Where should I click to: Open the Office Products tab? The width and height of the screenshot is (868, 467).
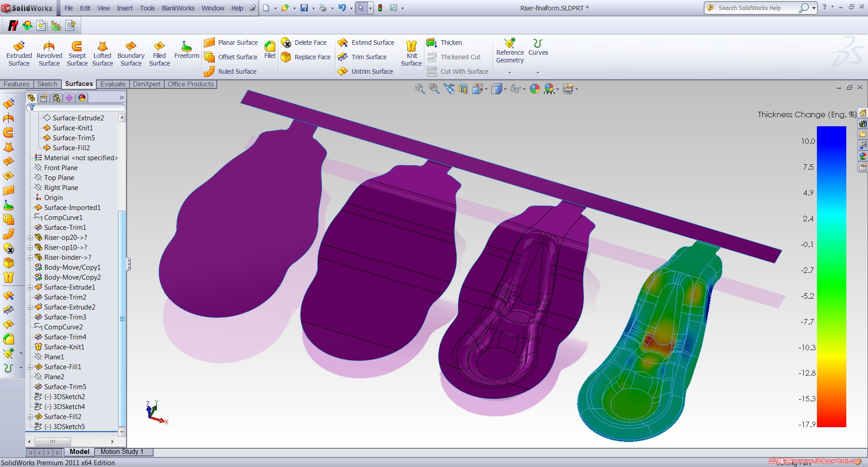(x=190, y=84)
